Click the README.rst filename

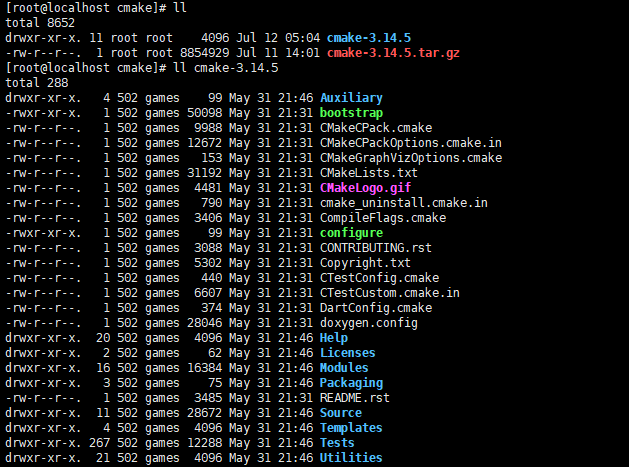coord(355,398)
